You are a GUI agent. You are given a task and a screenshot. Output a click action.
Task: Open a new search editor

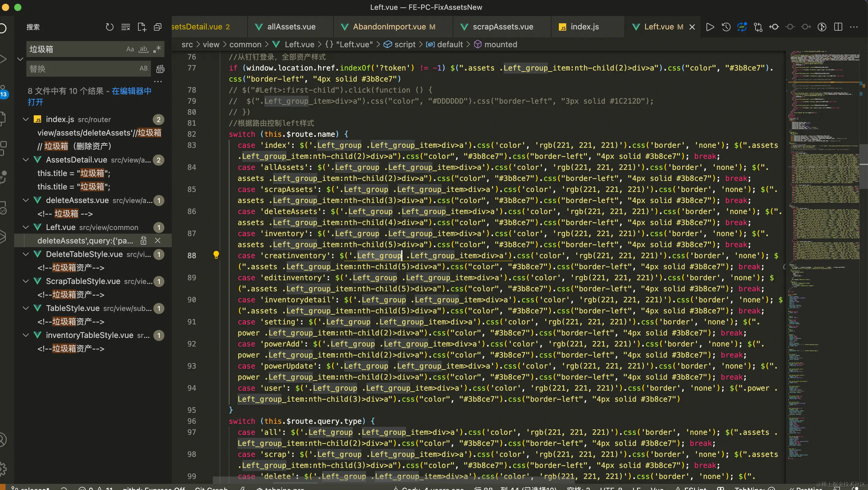click(x=142, y=27)
